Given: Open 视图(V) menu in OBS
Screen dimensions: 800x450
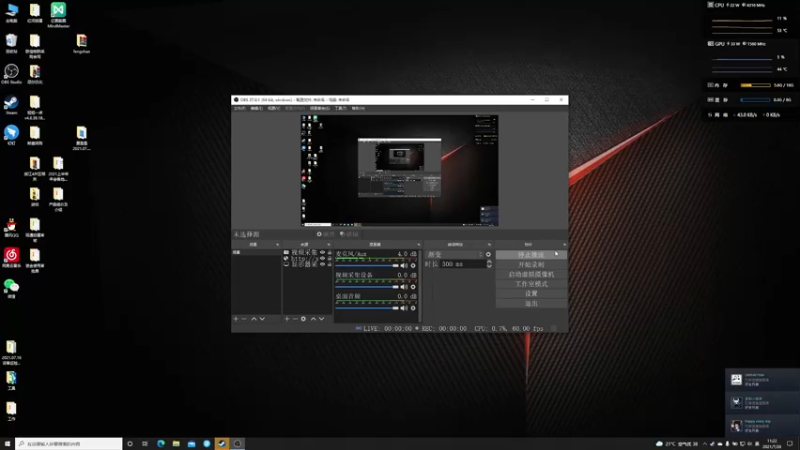Looking at the screenshot, I should [x=274, y=108].
